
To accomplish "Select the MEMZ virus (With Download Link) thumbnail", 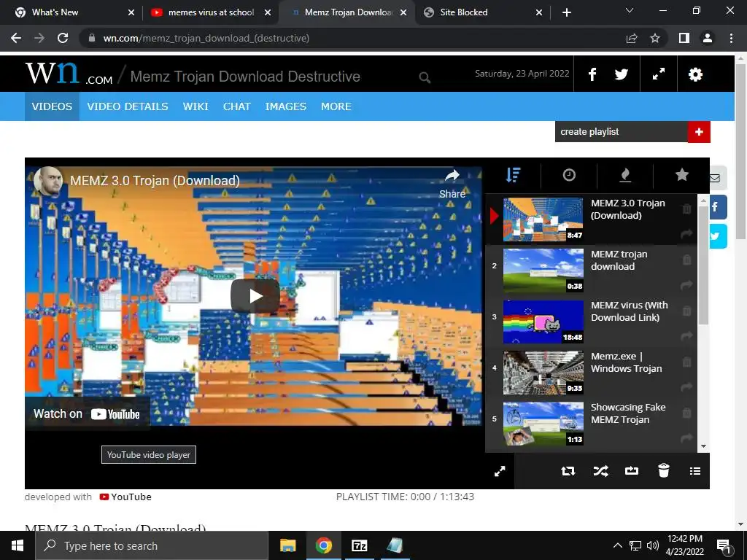I will click(543, 322).
